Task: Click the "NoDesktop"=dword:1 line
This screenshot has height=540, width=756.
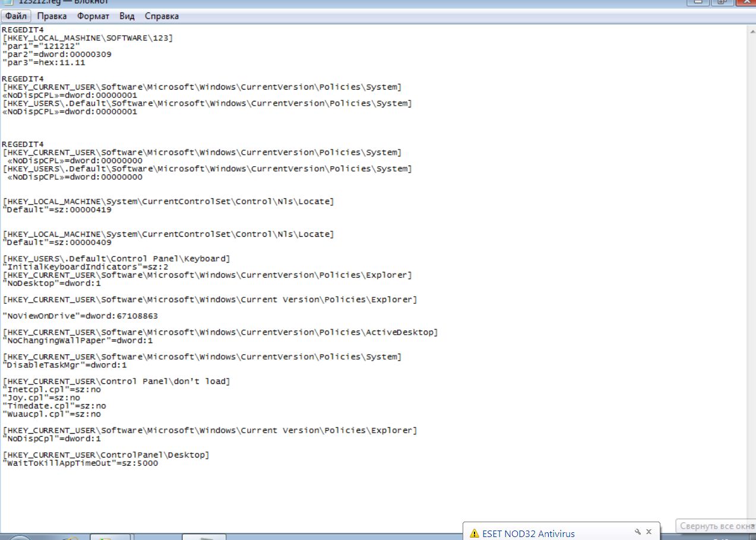Action: click(52, 283)
